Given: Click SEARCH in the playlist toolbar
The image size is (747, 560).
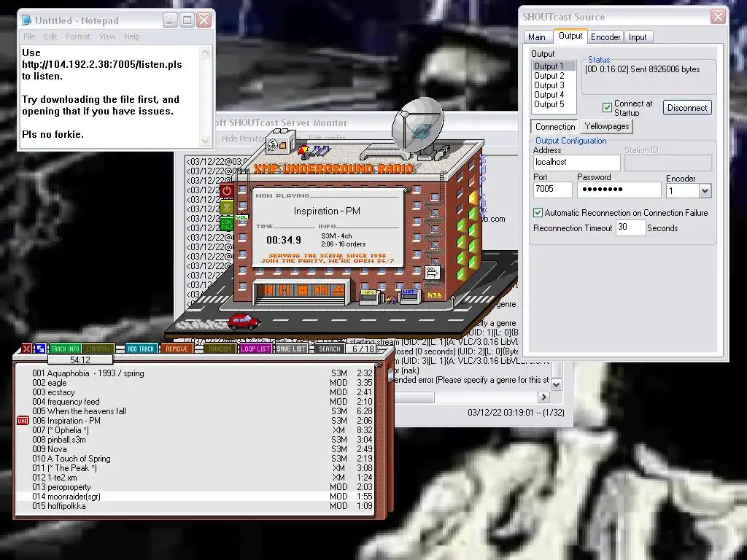Looking at the screenshot, I should pos(330,349).
